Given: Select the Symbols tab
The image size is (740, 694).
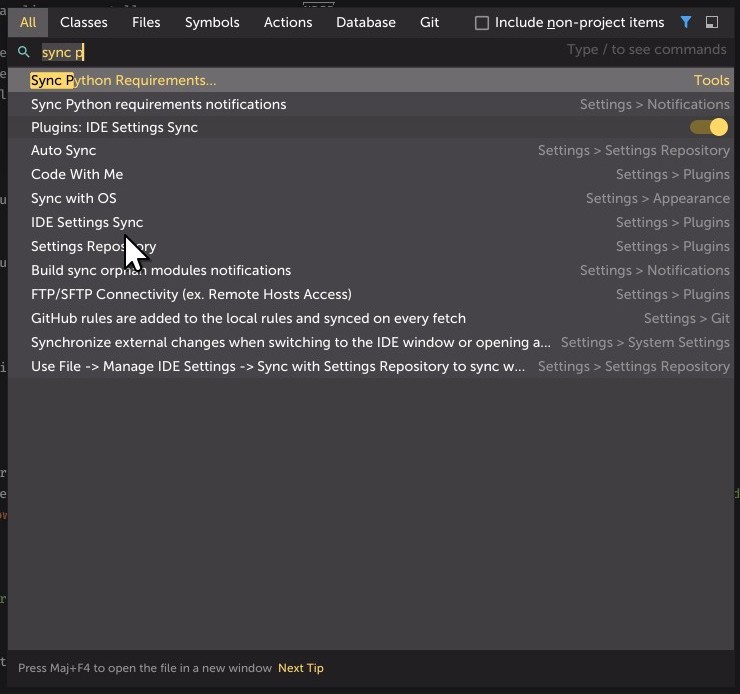Looking at the screenshot, I should click(212, 22).
